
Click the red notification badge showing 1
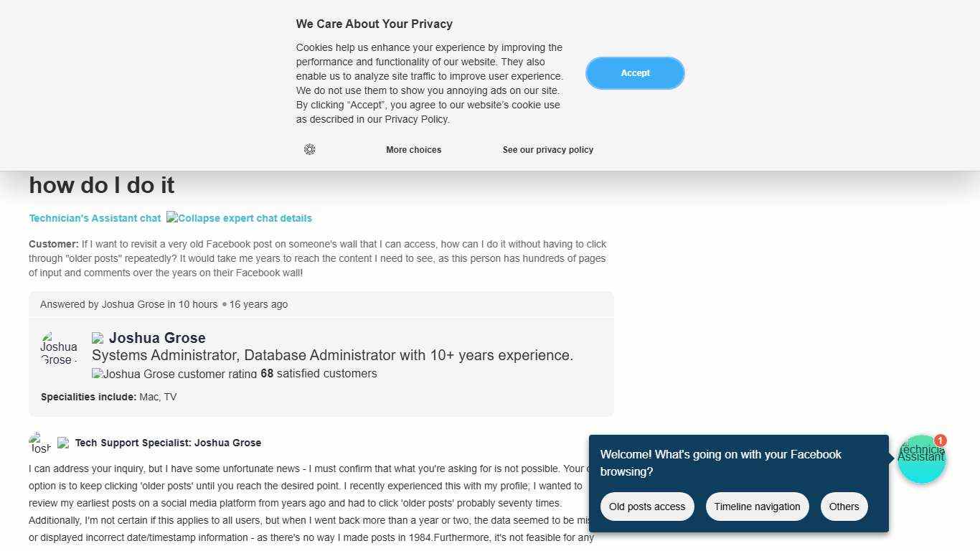[x=940, y=441]
